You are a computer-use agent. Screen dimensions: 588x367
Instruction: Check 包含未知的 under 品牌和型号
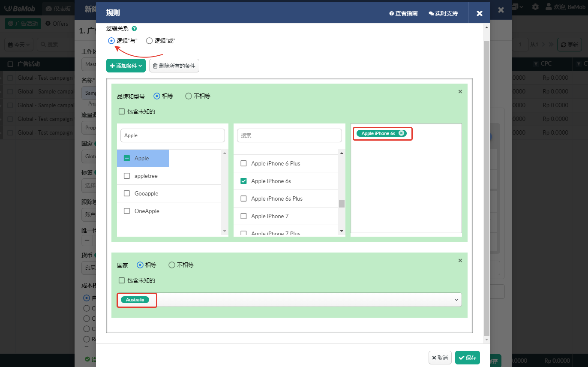122,111
